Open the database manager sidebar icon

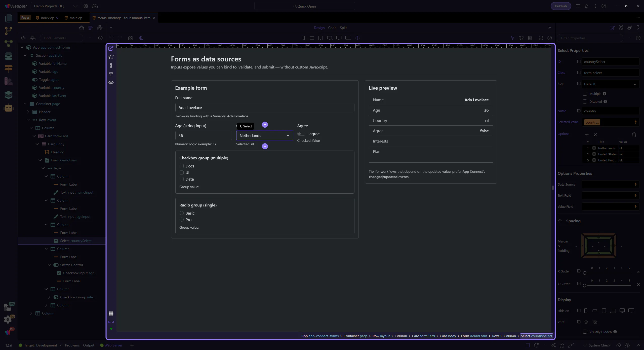[8, 56]
